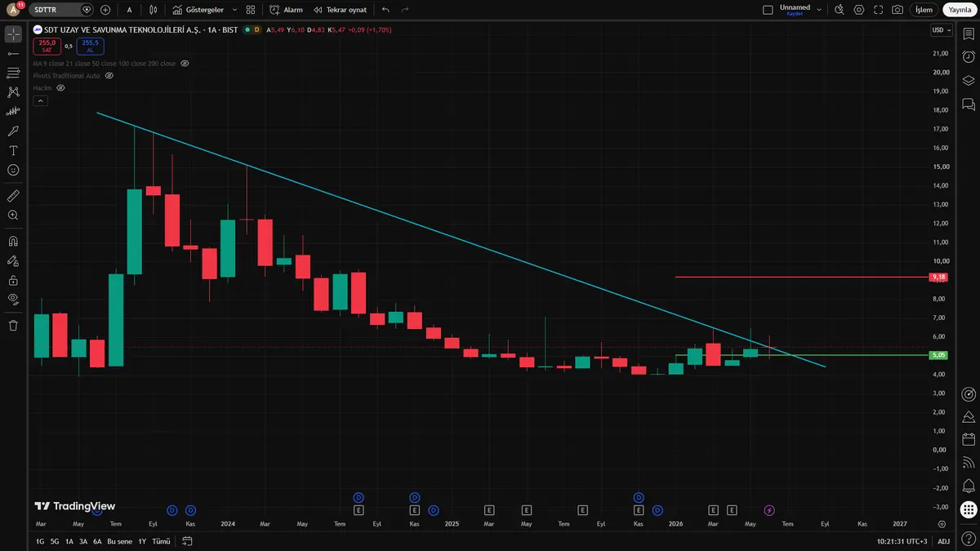
Task: Select the Bu sene date range
Action: [x=119, y=541]
